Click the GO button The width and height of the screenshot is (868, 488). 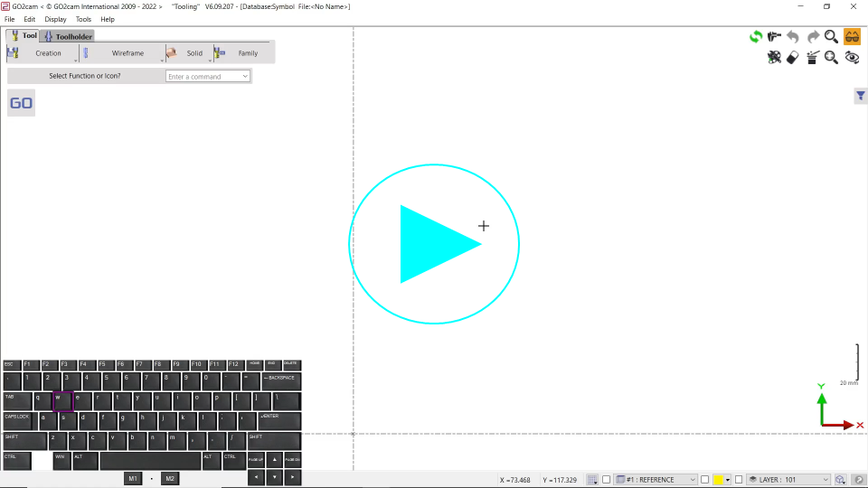coord(21,103)
